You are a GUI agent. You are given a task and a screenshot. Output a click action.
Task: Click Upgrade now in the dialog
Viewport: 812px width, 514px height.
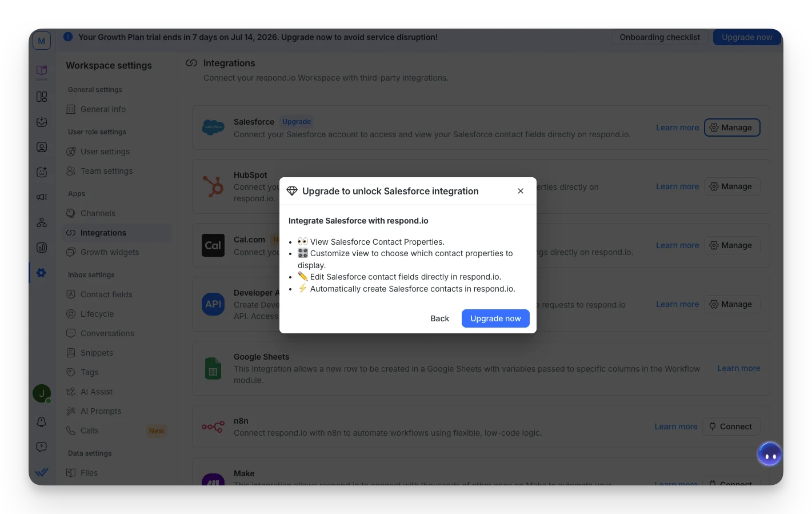click(495, 318)
